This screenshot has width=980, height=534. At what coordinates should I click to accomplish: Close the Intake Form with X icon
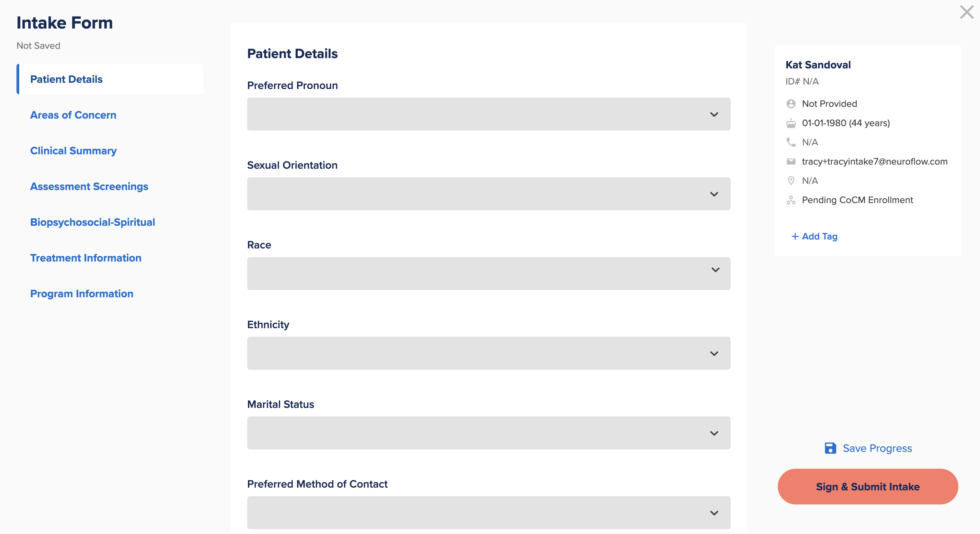[967, 12]
